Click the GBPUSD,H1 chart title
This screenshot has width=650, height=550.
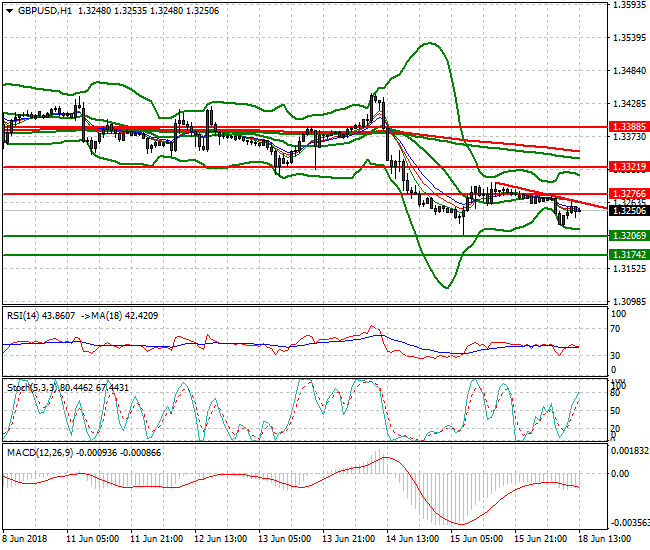coord(44,11)
